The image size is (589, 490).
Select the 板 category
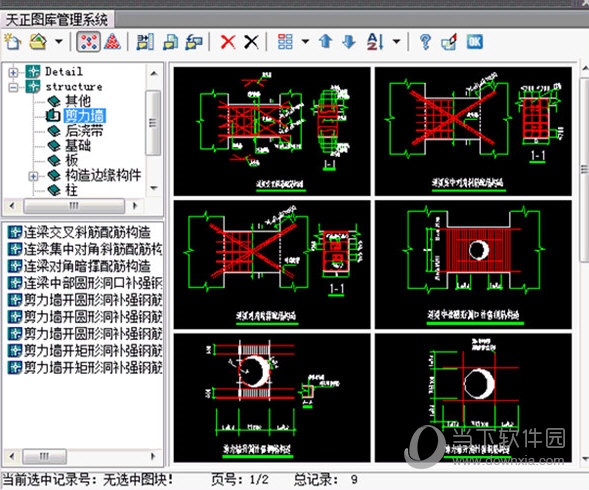coord(72,160)
